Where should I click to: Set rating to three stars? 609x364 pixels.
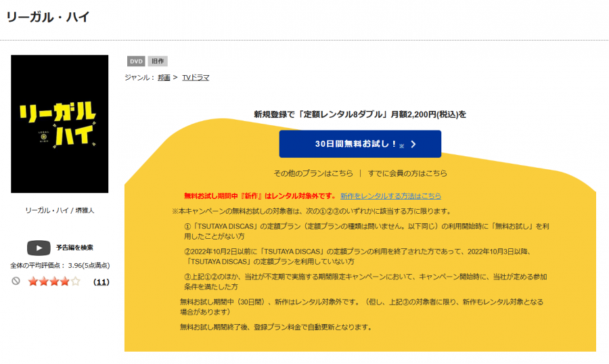coord(54,281)
